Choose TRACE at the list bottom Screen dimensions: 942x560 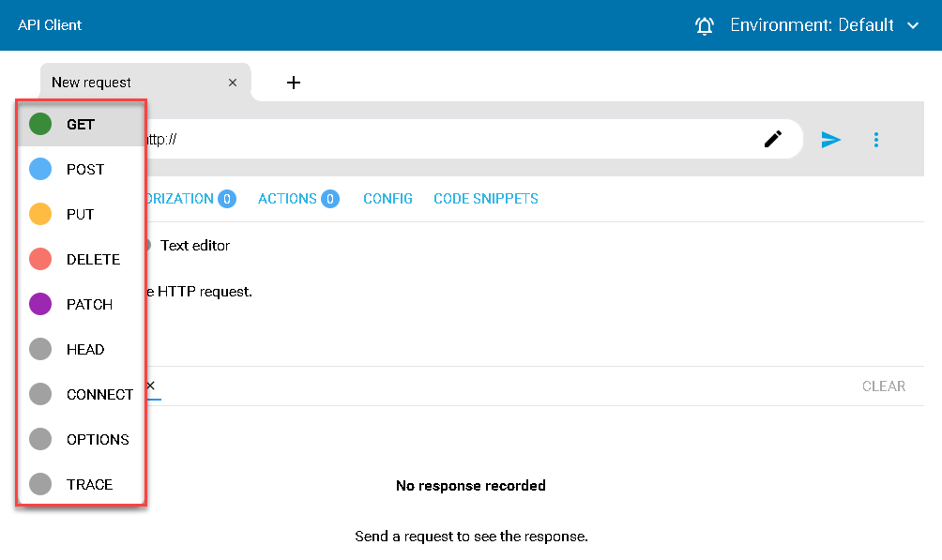[x=81, y=484]
